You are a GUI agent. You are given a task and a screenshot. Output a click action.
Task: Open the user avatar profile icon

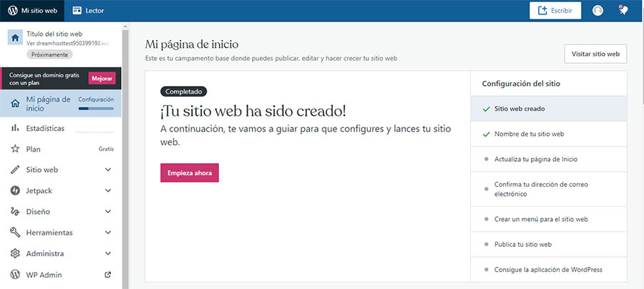tap(597, 11)
